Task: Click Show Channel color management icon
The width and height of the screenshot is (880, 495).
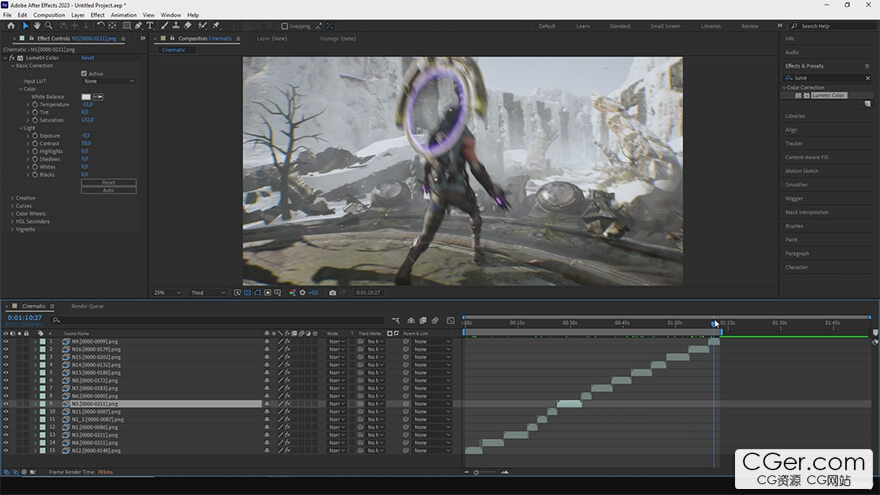Action: tap(292, 292)
